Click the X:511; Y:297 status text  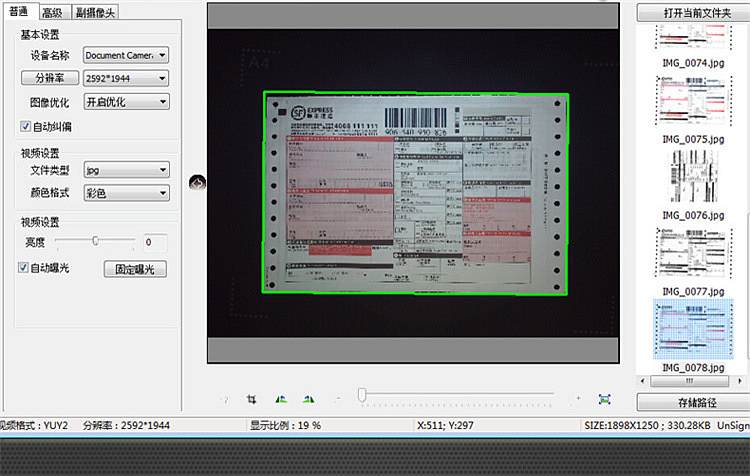[445, 425]
